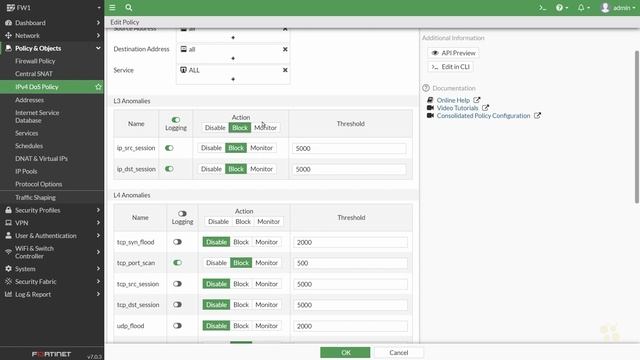This screenshot has height=360, width=640.
Task: Enable logging for udp_flood
Action: tap(177, 326)
